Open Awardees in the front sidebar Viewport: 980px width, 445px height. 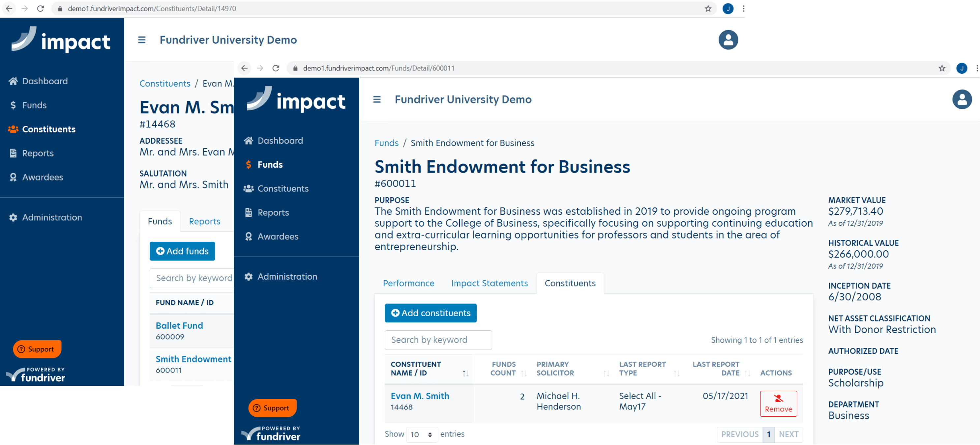coord(278,236)
